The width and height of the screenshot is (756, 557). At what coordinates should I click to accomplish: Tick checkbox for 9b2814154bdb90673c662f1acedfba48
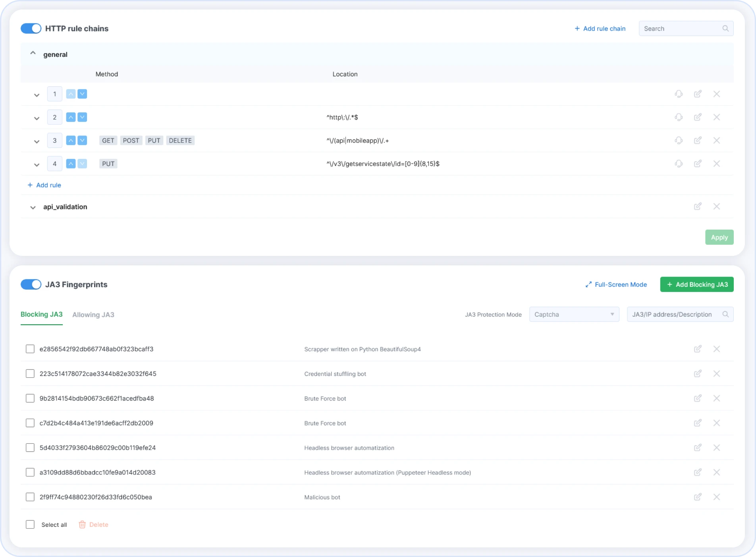coord(30,398)
